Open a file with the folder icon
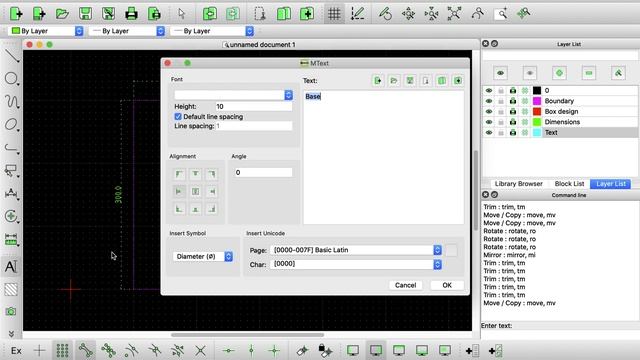The height and width of the screenshot is (360, 640). (62, 14)
